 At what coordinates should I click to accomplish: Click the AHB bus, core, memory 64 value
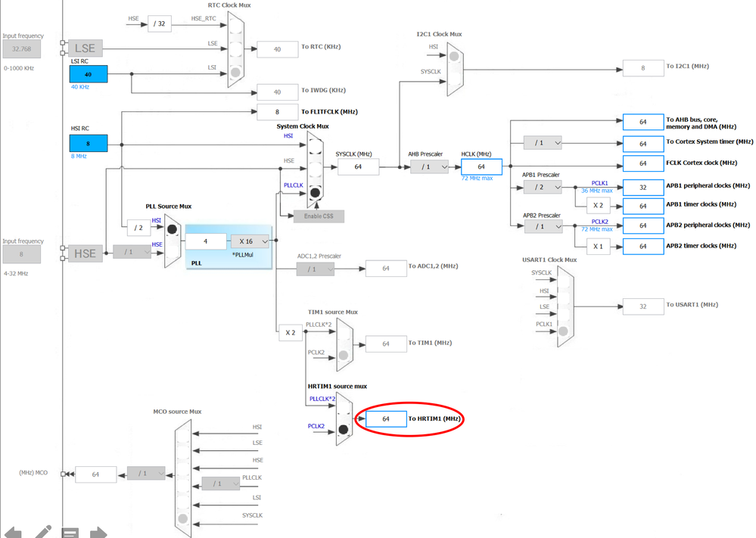(x=643, y=122)
